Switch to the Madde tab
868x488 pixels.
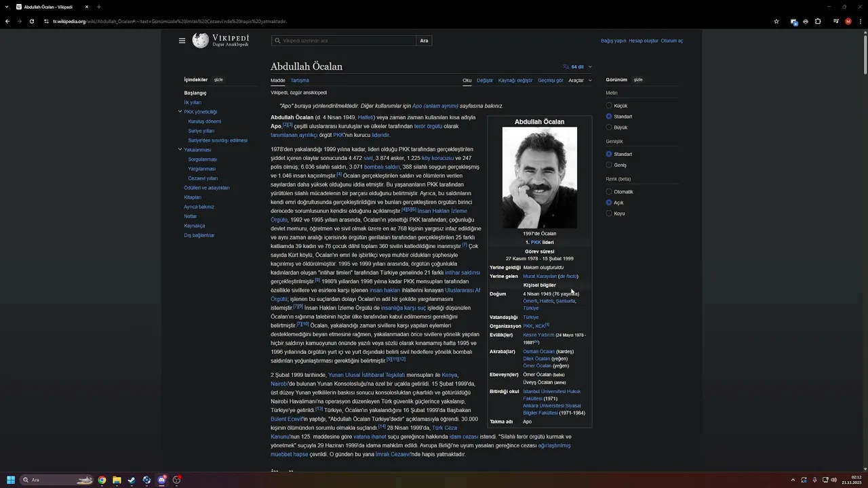[278, 80]
